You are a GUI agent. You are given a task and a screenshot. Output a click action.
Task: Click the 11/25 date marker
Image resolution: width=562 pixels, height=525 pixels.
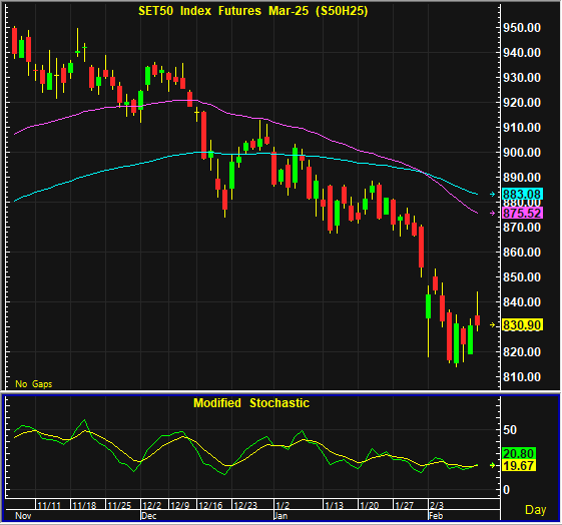tap(119, 505)
